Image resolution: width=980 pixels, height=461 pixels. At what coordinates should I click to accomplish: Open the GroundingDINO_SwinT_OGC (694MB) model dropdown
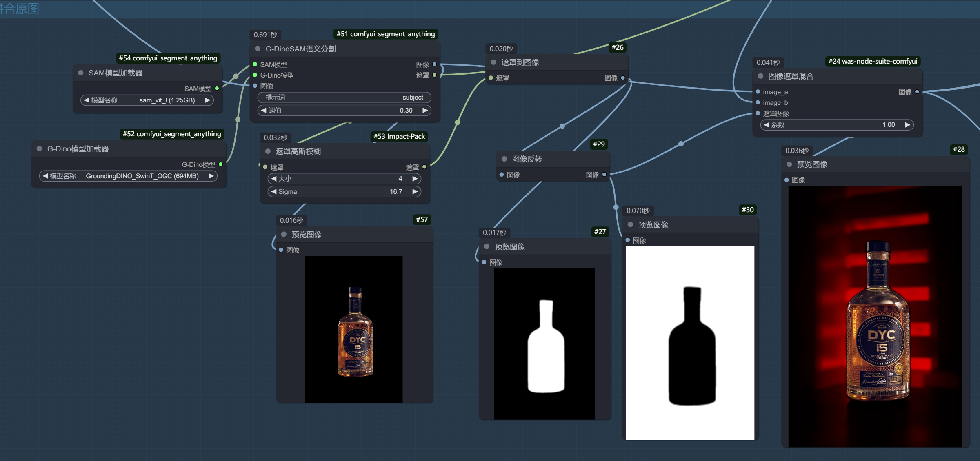[128, 176]
